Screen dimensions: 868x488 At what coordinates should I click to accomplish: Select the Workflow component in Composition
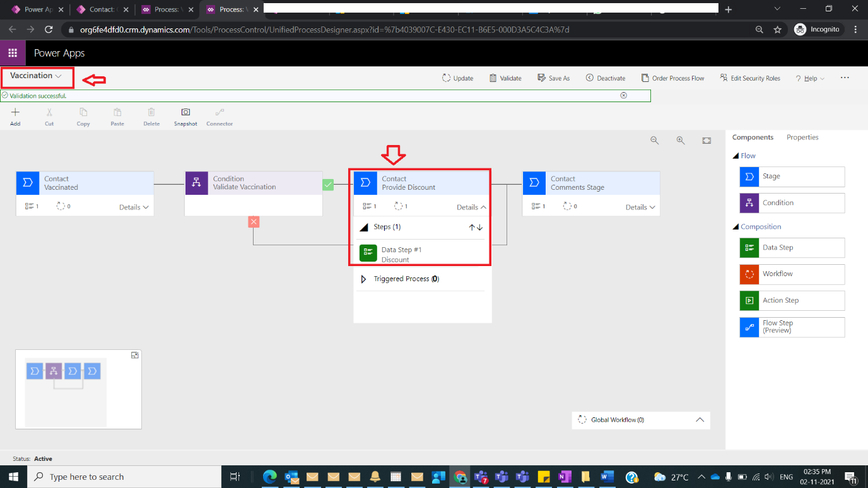pos(791,274)
